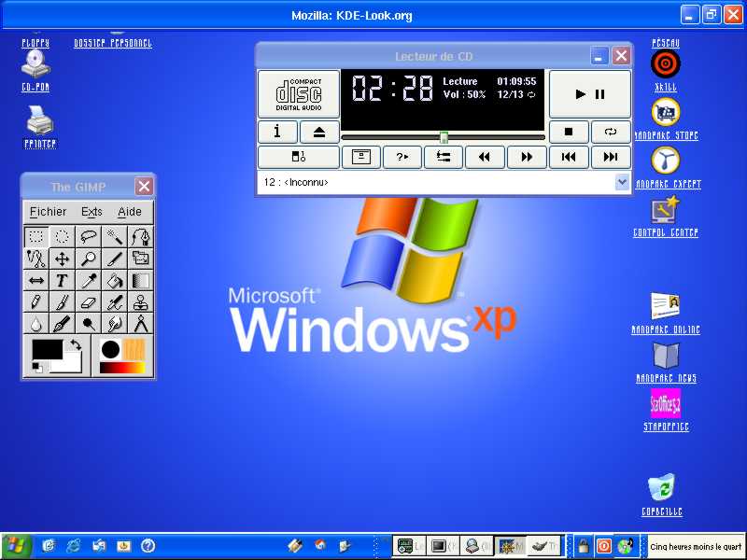Open the Corbeille trash bin icon
The width and height of the screenshot is (747, 560).
662,495
